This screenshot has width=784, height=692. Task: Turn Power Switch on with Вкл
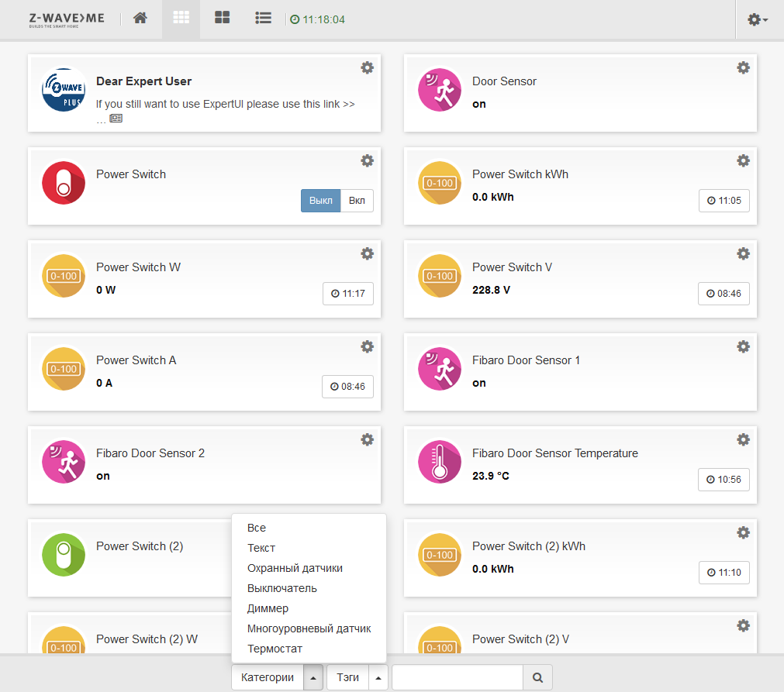pos(357,201)
